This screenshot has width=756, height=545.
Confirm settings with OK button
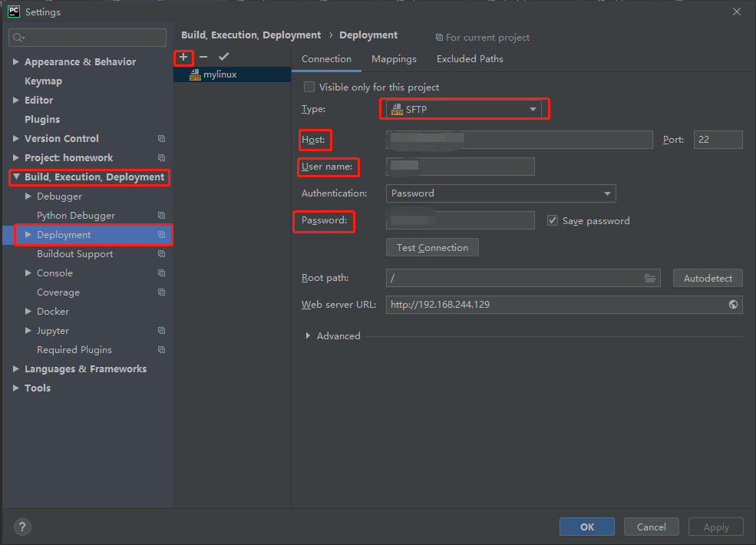click(x=587, y=527)
